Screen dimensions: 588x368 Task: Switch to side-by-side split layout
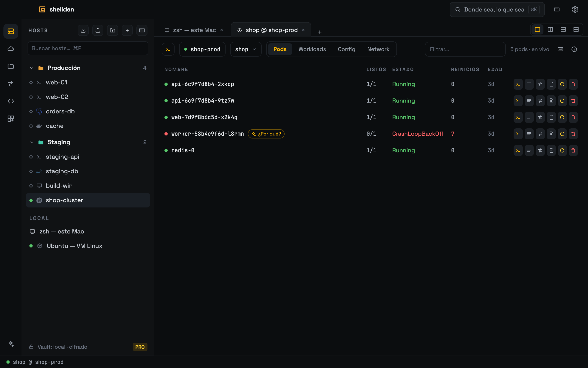point(550,29)
